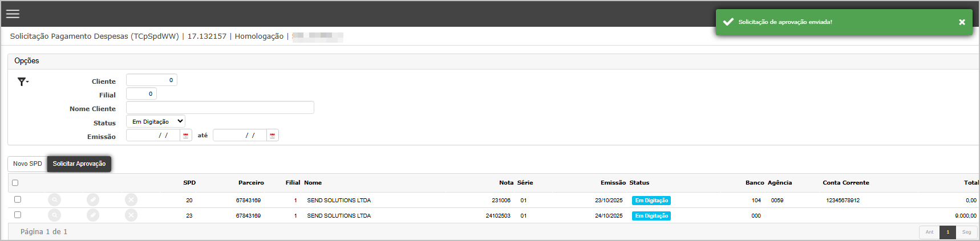980x241 pixels.
Task: Check the row for SPD 20
Action: click(x=18, y=199)
